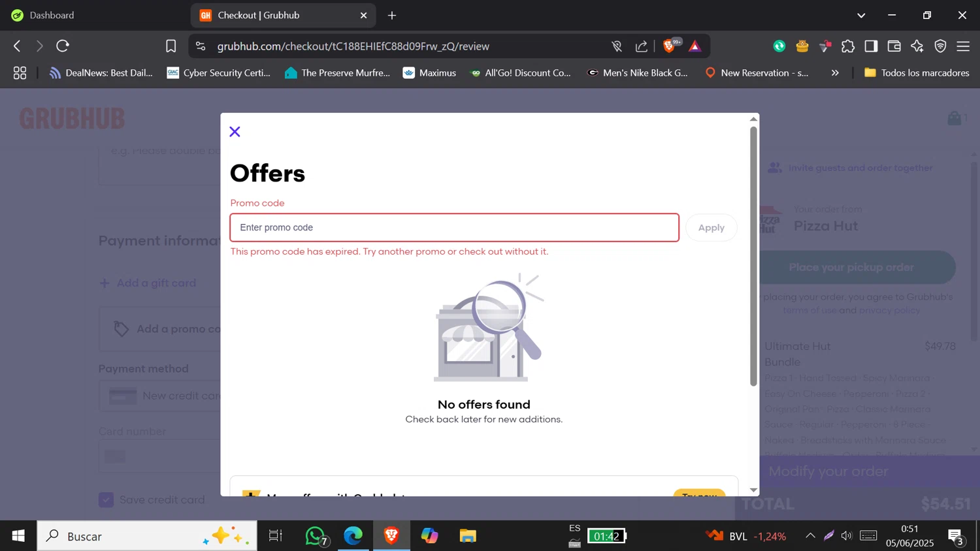Open Brave VPN shield icon
This screenshot has height=551, width=980.
[x=940, y=46]
